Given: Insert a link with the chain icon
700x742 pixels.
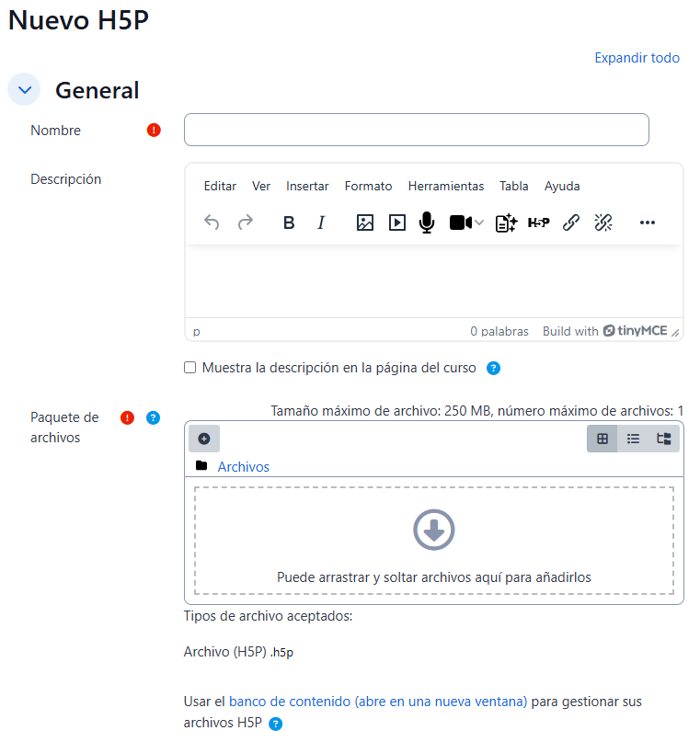Looking at the screenshot, I should click(570, 223).
